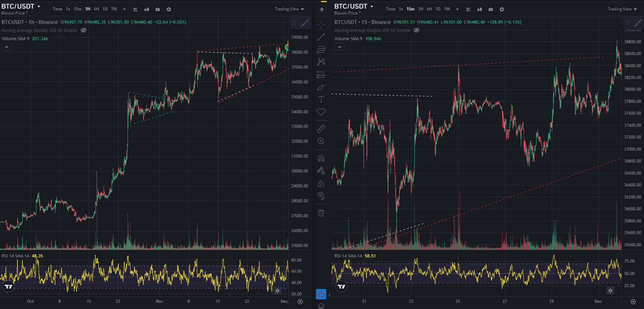Click TradingView logo on the left chart

[x=9, y=287]
